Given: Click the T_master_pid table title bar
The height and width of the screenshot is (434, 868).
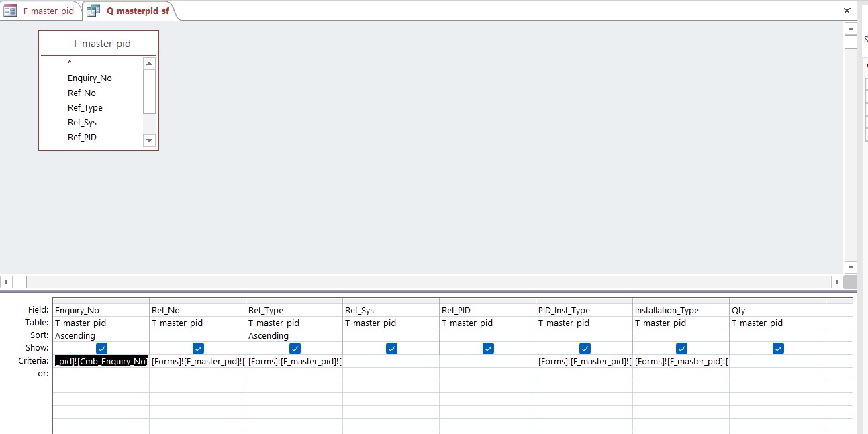Looking at the screenshot, I should tap(99, 44).
